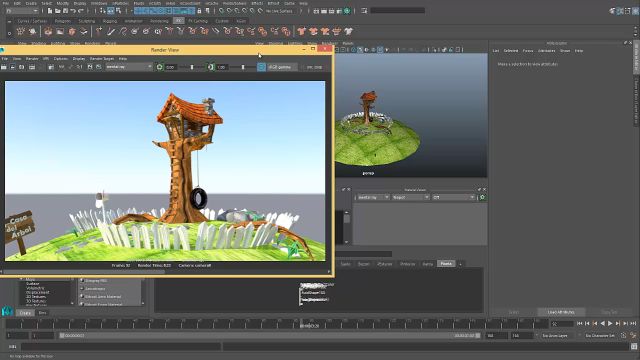Adjust the exposure slider in Render View
This screenshot has width=640, height=360.
(192, 67)
